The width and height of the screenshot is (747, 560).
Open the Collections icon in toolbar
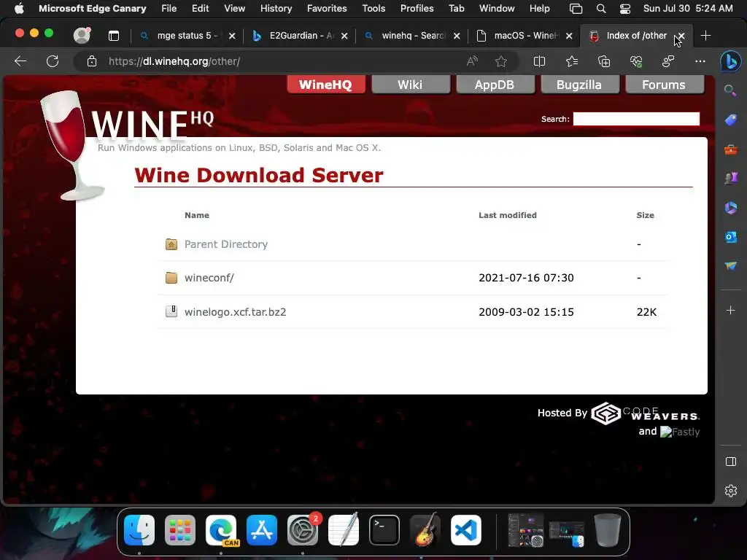(603, 61)
